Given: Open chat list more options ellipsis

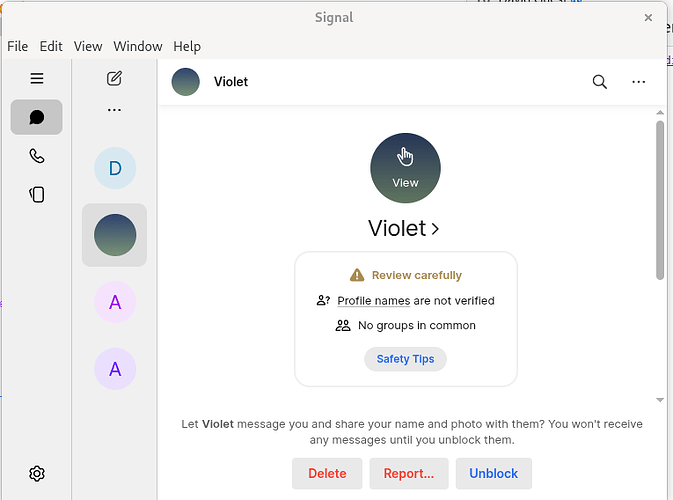Looking at the screenshot, I should click(114, 110).
